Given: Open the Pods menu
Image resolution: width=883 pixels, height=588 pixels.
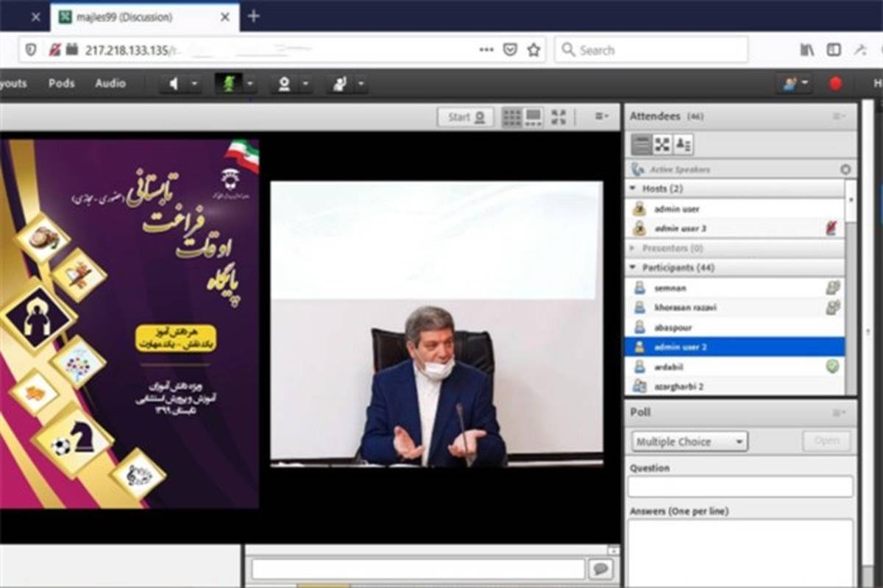Looking at the screenshot, I should pos(61,84).
